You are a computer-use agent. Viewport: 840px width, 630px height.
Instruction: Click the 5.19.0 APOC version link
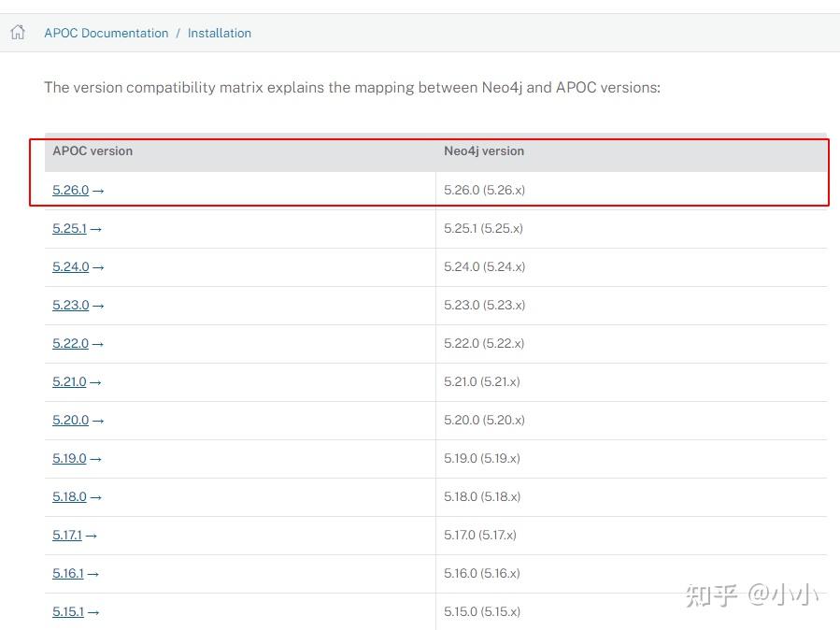click(70, 458)
